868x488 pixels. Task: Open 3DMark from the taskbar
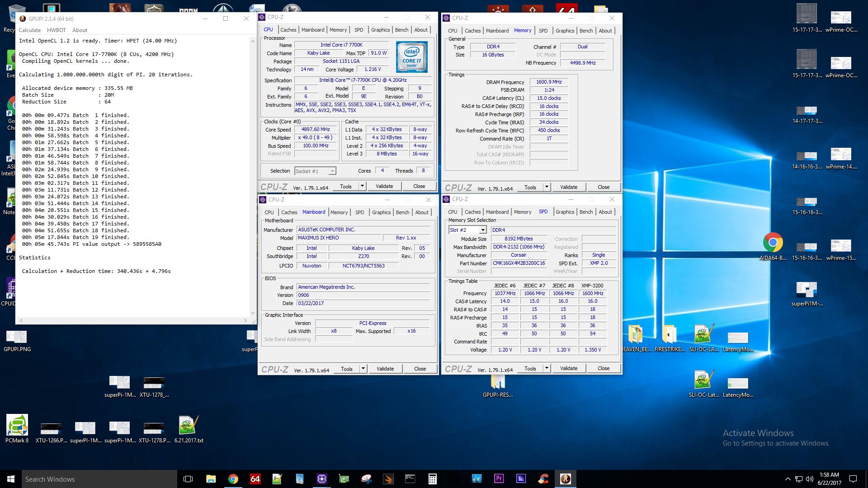[388, 479]
